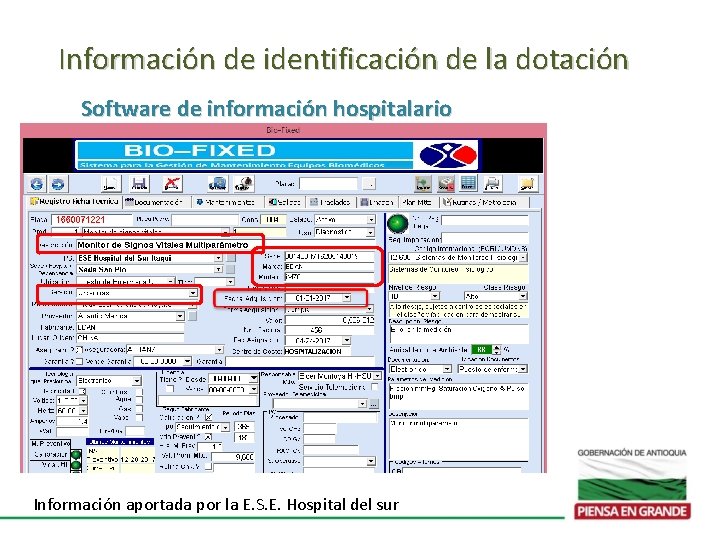Screen dimensions: 720x540
Task: Toggle the Asegurado checkbox
Action: (78, 350)
